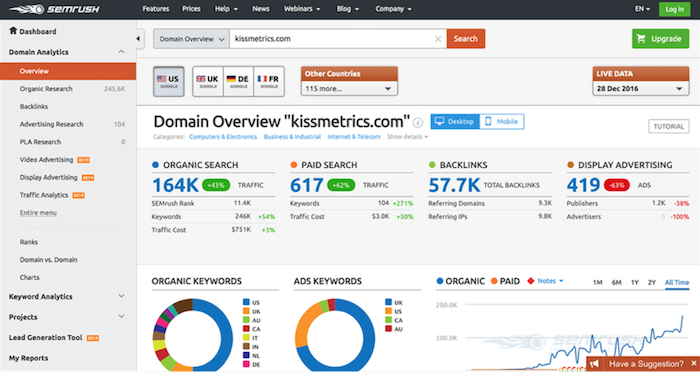Select the UK Google database flag
Viewport: 700px width, 372px height.
(x=208, y=81)
